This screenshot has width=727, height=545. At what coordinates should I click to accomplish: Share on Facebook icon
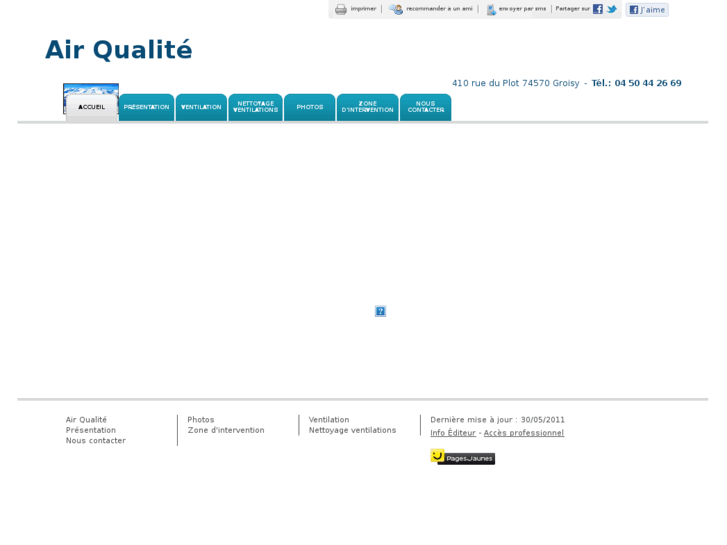pyautogui.click(x=598, y=9)
